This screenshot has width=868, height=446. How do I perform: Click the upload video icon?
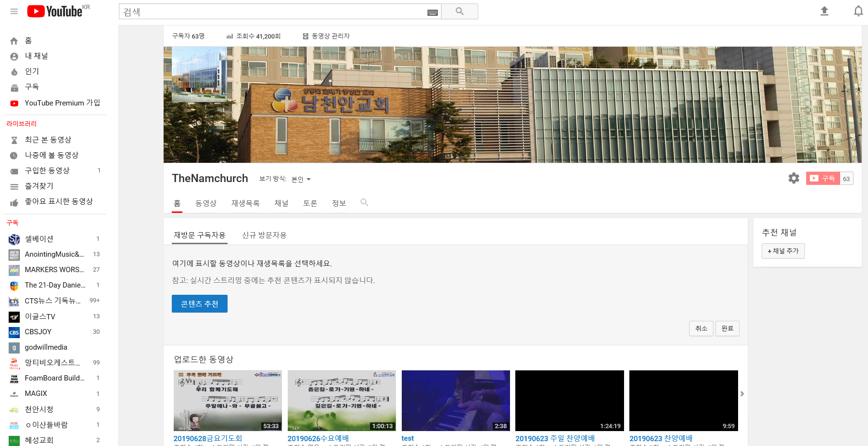click(824, 11)
